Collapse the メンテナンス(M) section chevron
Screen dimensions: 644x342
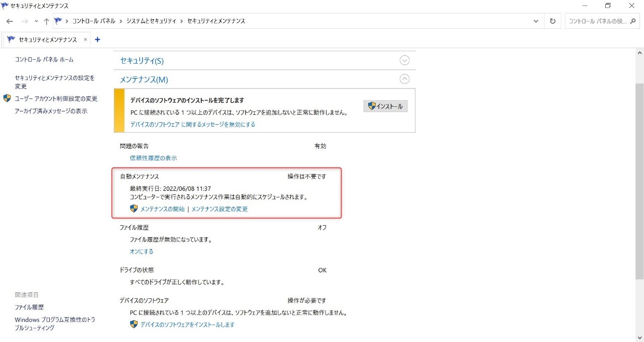pyautogui.click(x=404, y=79)
